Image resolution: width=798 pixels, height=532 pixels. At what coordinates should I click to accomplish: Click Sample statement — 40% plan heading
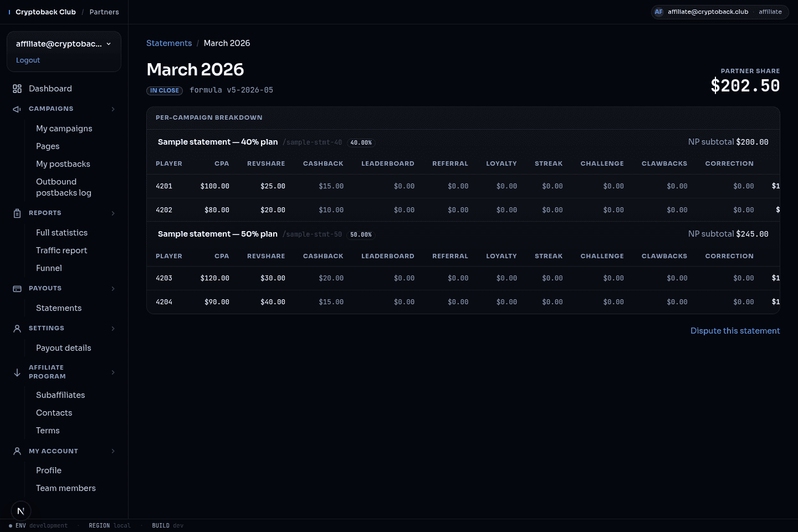[x=218, y=142]
